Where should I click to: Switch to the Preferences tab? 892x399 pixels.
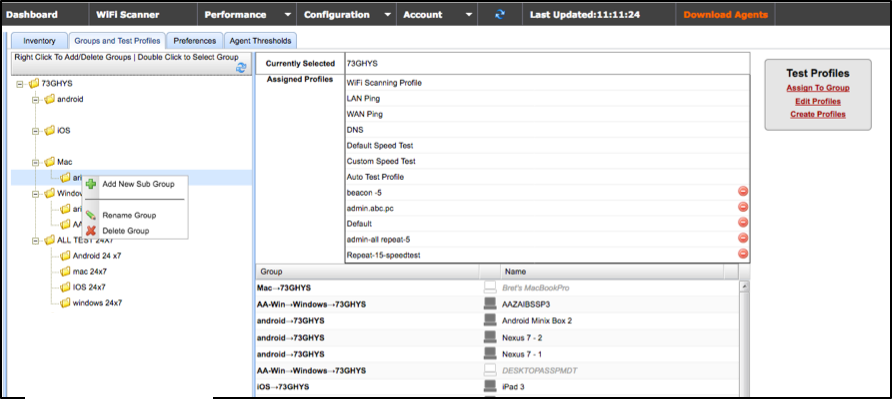pos(195,41)
